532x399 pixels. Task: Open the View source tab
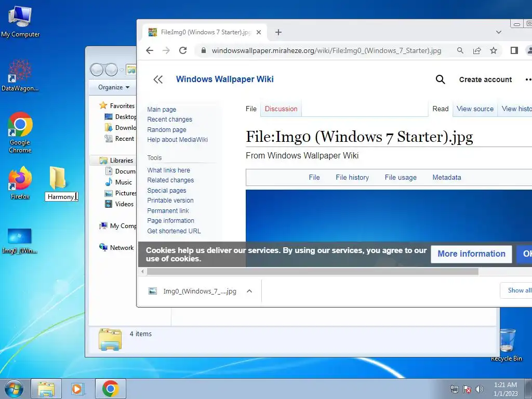475,109
